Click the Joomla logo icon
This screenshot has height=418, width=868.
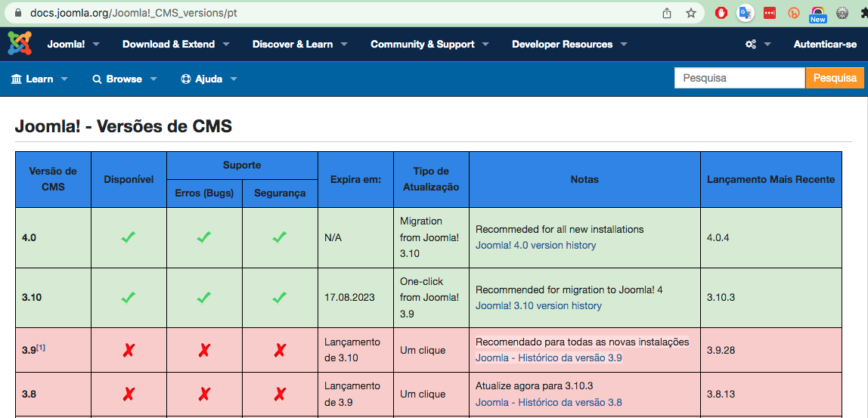[x=20, y=44]
